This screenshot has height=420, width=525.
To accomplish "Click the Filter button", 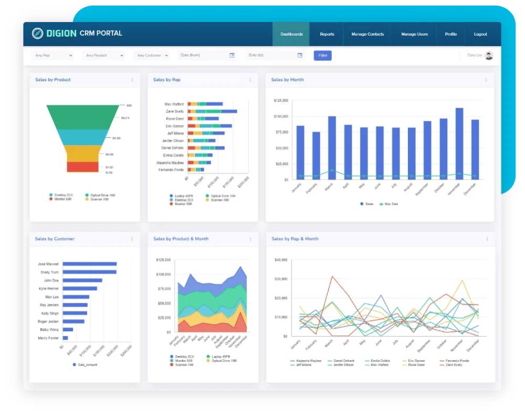I will [322, 55].
